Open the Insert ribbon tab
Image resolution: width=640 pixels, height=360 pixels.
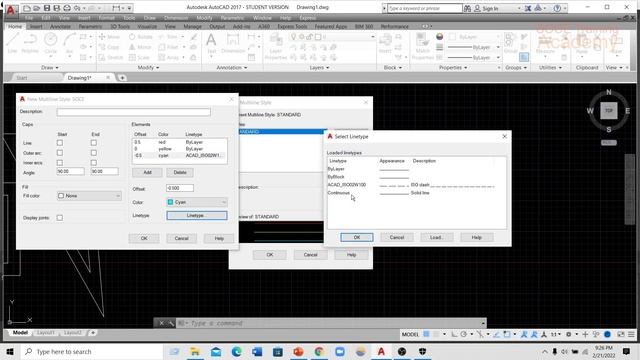coord(36,26)
